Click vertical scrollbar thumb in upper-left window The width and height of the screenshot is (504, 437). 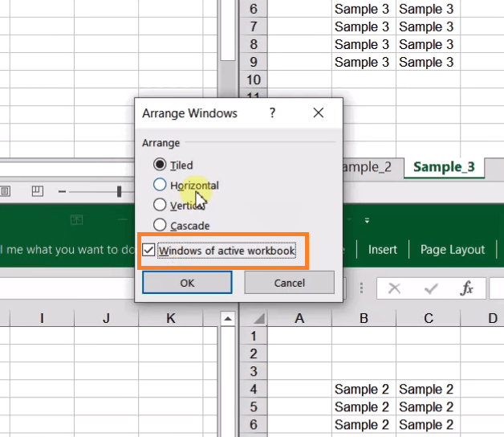point(228,31)
